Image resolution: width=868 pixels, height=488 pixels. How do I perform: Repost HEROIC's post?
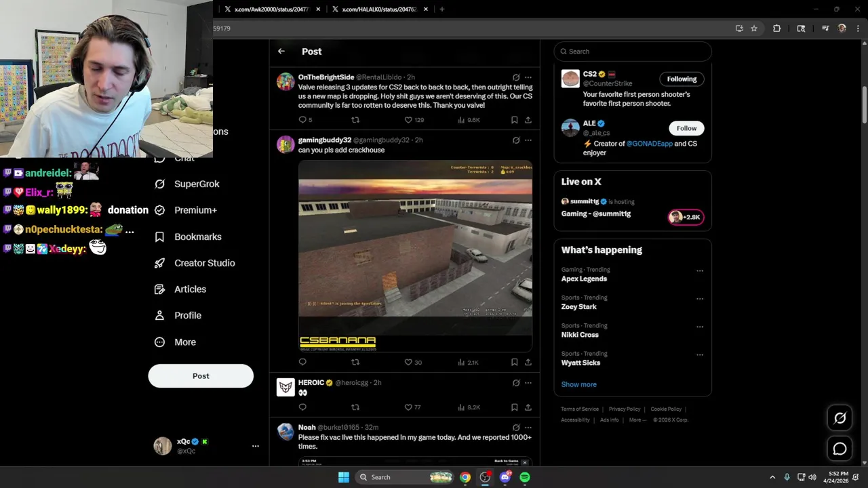click(355, 407)
